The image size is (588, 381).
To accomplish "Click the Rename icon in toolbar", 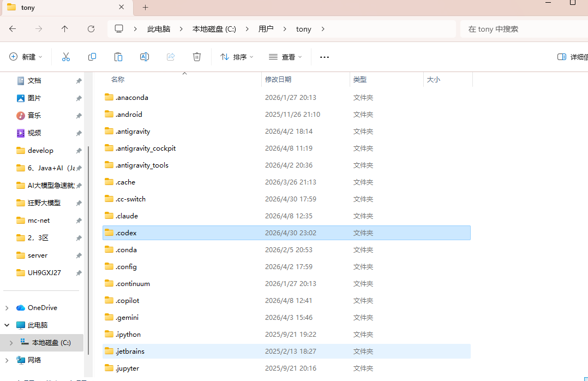I will [x=145, y=57].
